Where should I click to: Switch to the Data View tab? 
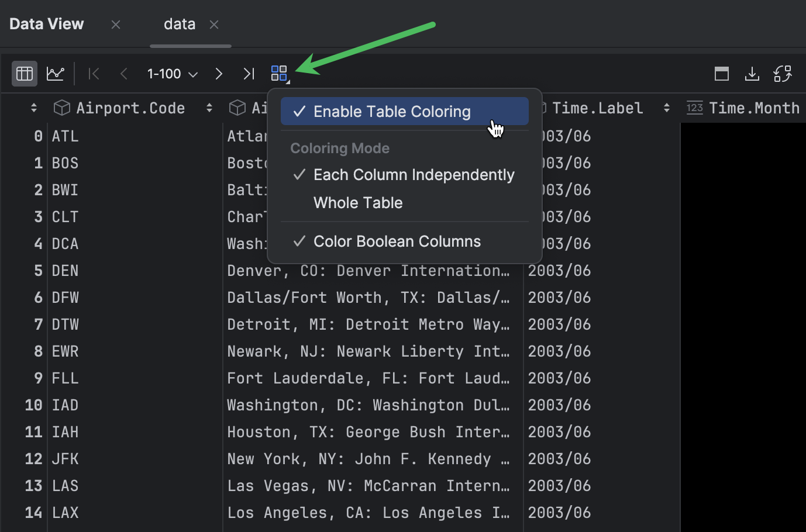(x=46, y=24)
